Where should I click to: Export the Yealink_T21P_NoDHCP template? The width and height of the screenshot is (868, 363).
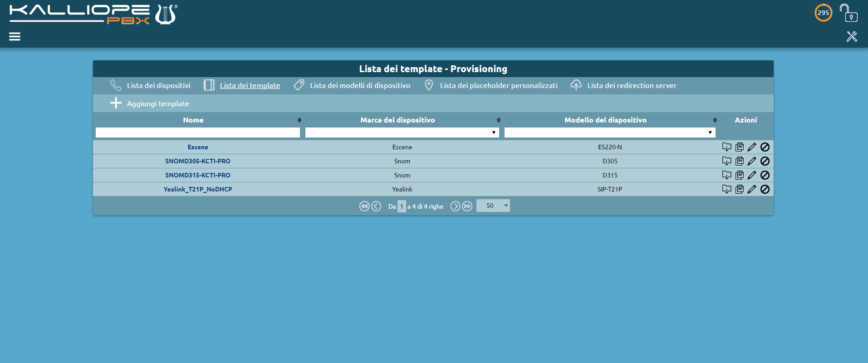tap(726, 189)
